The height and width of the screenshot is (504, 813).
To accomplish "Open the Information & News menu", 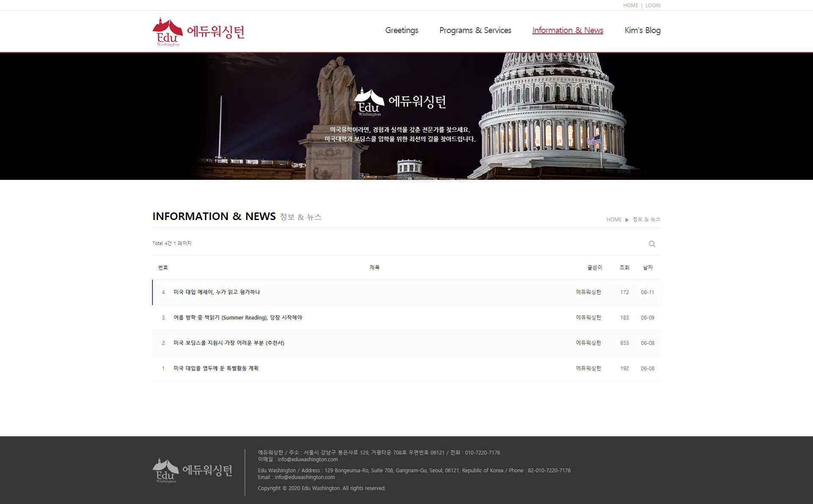I will [x=568, y=30].
